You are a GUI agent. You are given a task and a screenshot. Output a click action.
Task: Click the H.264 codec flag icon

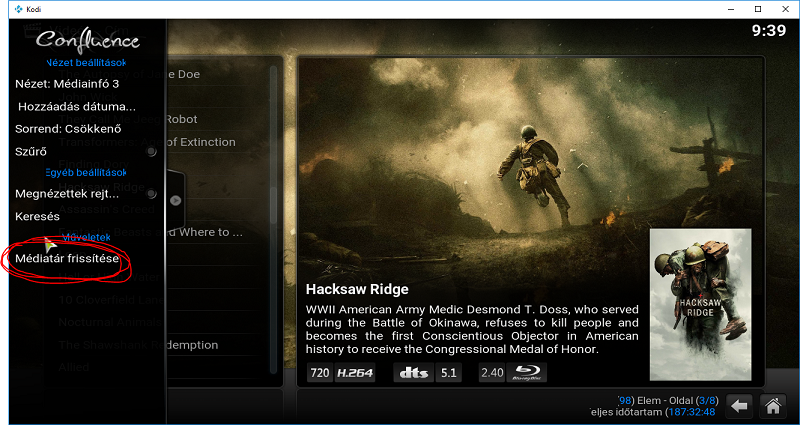point(355,373)
